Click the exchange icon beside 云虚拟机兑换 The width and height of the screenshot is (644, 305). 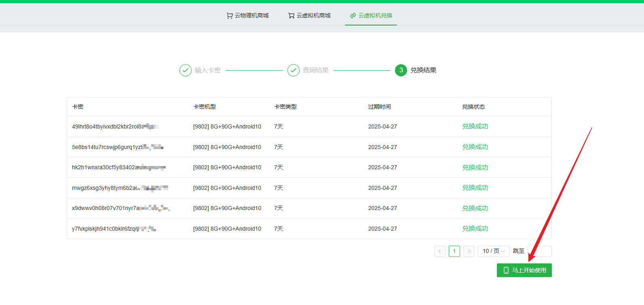pyautogui.click(x=353, y=16)
